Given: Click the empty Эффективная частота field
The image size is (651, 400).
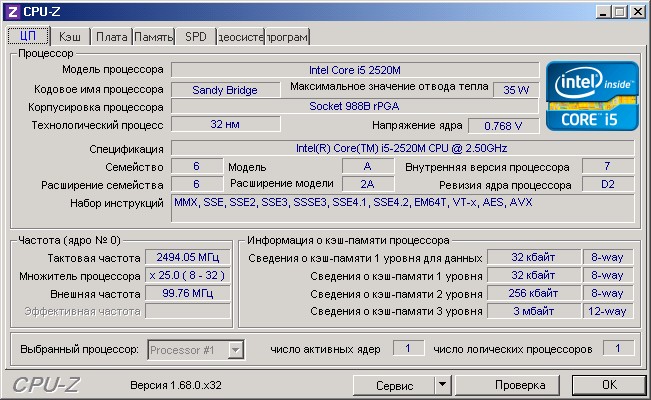Looking at the screenshot, I should (x=188, y=311).
